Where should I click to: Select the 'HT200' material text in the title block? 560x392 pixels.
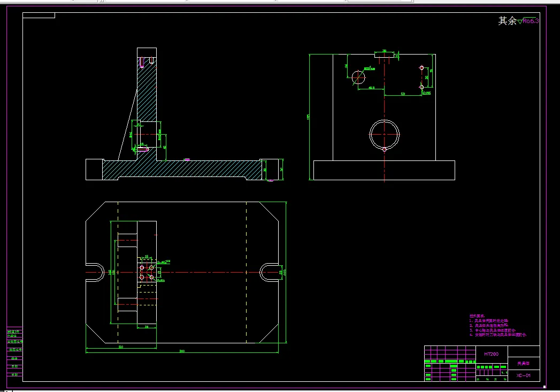click(x=491, y=354)
